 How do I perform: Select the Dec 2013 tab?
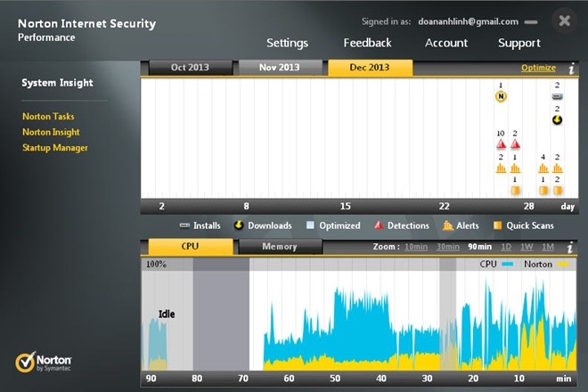(370, 68)
